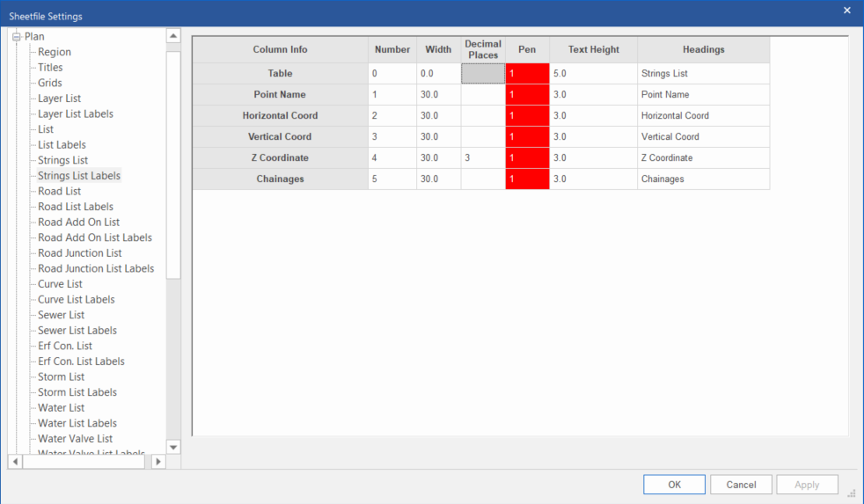The width and height of the screenshot is (864, 504).
Task: Select Curve List Labels item
Action: 77,299
